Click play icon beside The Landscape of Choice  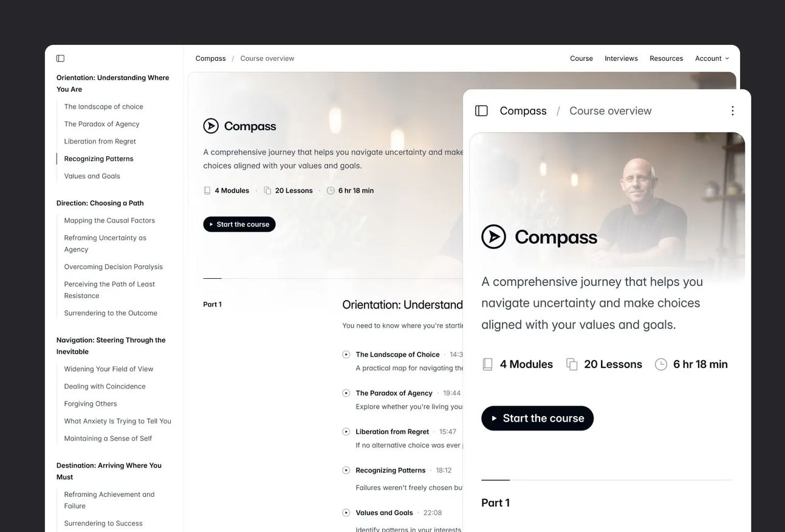346,355
